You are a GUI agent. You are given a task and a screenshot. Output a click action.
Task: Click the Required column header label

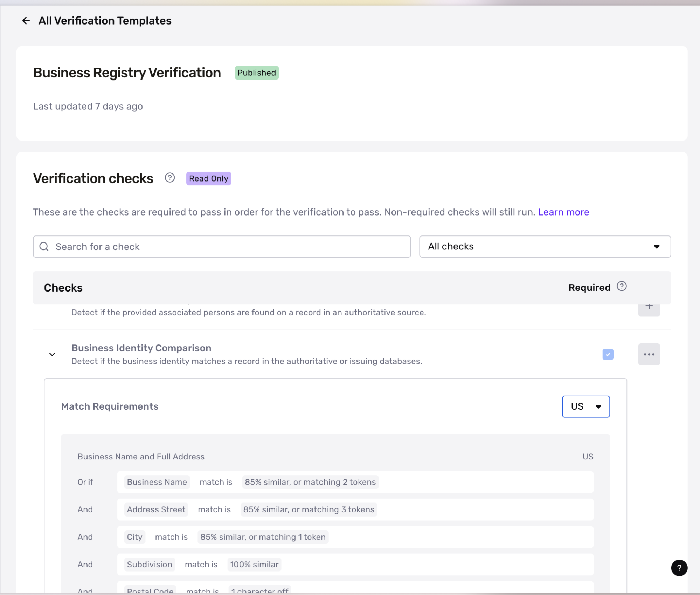pos(589,288)
